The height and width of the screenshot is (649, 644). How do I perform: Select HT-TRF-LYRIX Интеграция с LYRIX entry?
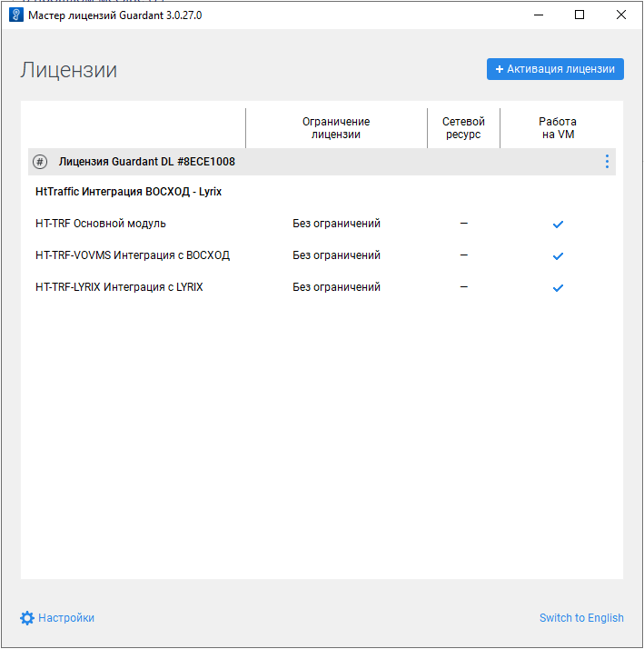pyautogui.click(x=119, y=287)
